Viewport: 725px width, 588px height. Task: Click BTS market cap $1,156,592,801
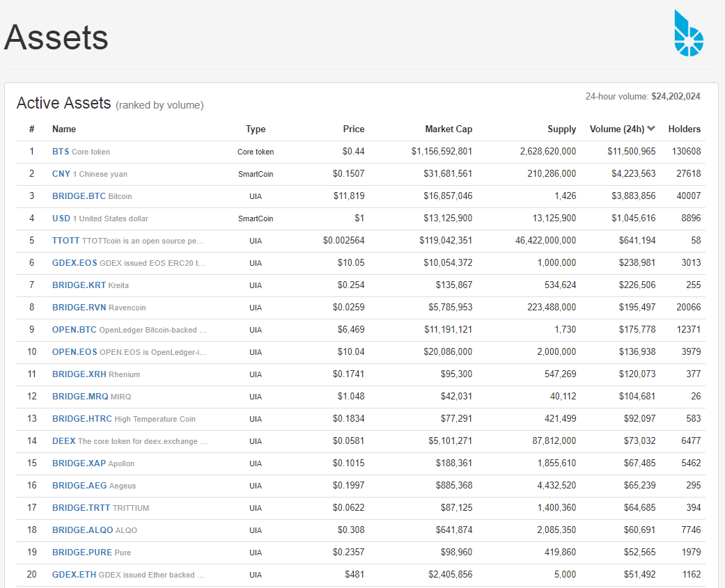tap(442, 152)
